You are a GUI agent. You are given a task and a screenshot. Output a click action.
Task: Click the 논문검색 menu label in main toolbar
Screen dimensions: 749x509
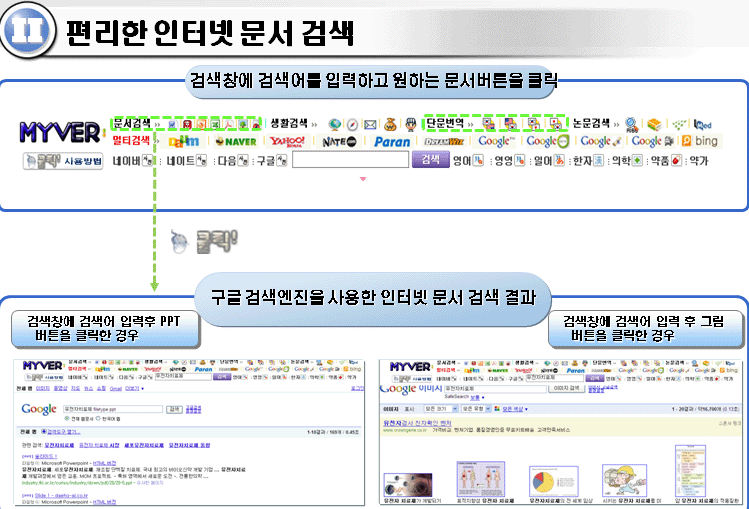(591, 124)
